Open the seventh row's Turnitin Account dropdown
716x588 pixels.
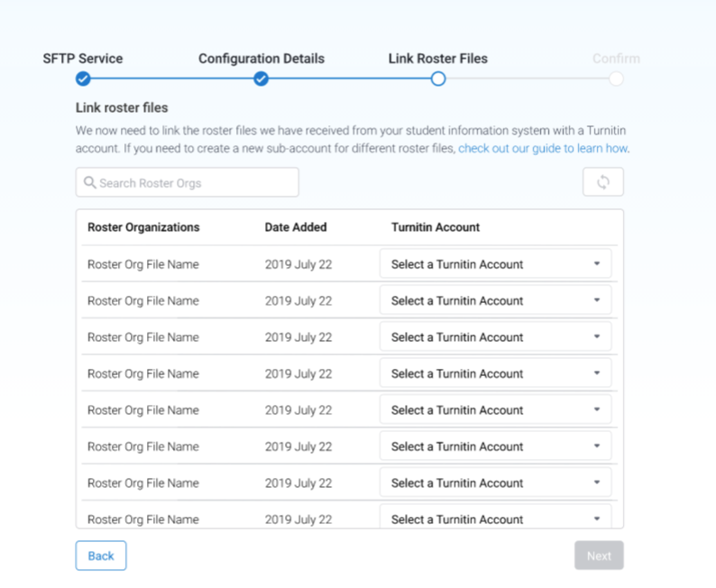tap(495, 482)
